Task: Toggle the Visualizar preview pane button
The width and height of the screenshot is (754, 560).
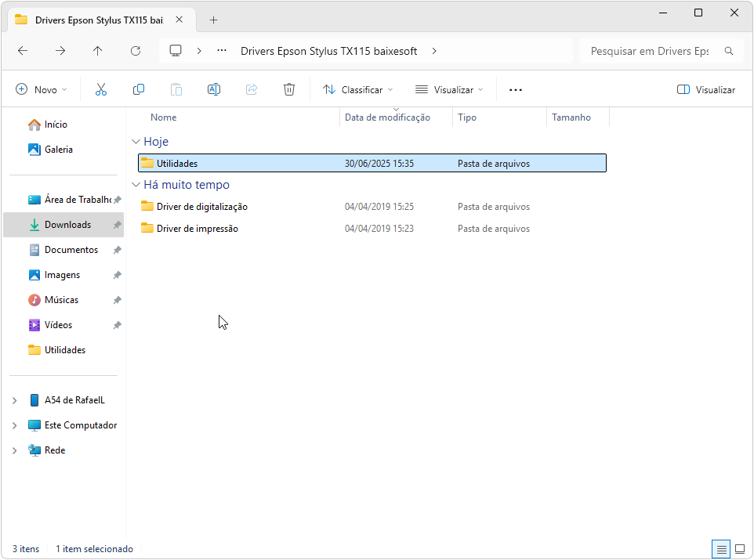Action: tap(706, 89)
